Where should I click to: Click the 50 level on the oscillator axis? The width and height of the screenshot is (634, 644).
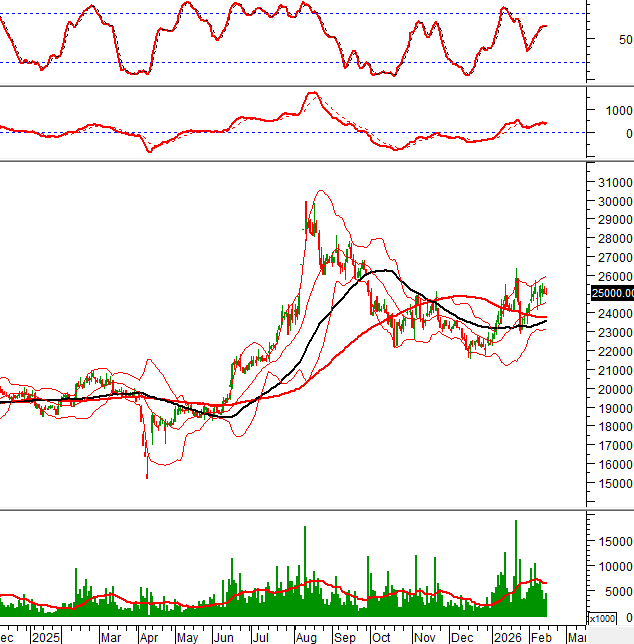coord(626,40)
